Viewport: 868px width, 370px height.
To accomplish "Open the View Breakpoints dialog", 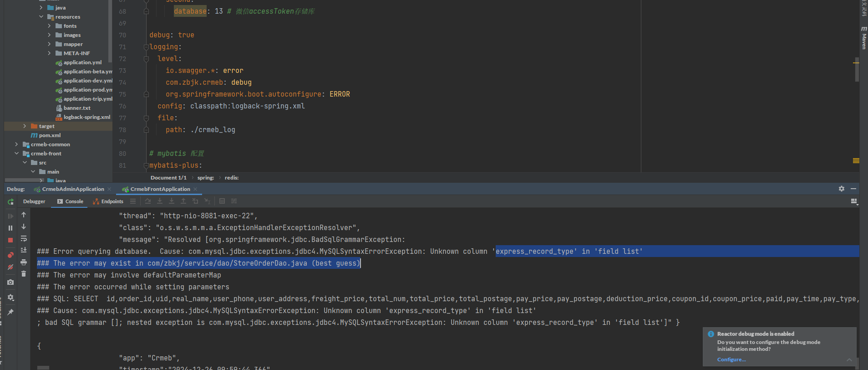I will [10, 255].
